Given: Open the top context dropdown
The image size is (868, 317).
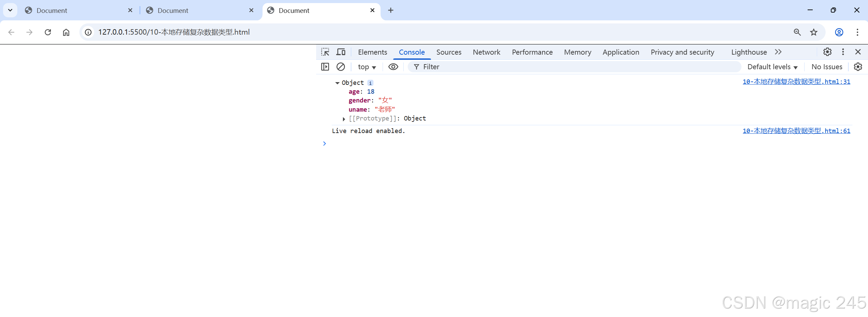Looking at the screenshot, I should click(x=367, y=67).
